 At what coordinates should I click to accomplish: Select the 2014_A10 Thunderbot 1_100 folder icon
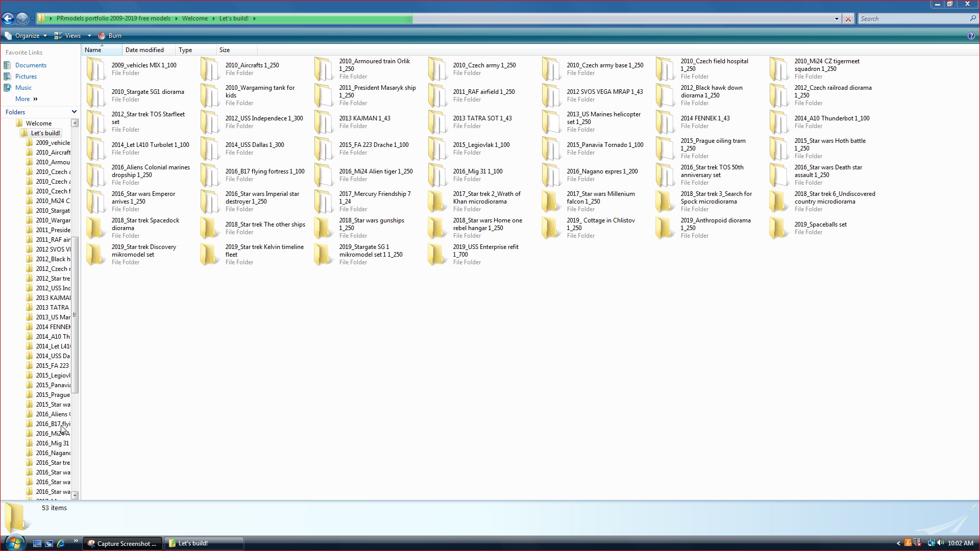tap(779, 122)
